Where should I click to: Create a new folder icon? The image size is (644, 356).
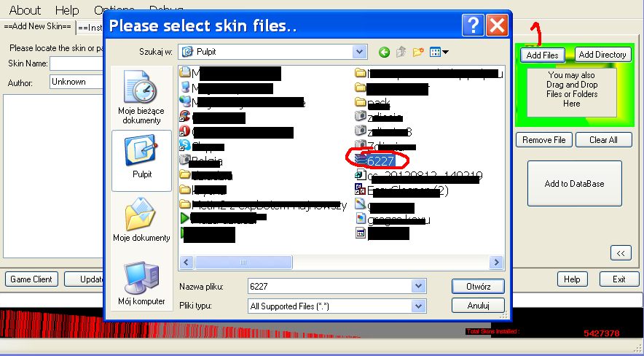[418, 53]
